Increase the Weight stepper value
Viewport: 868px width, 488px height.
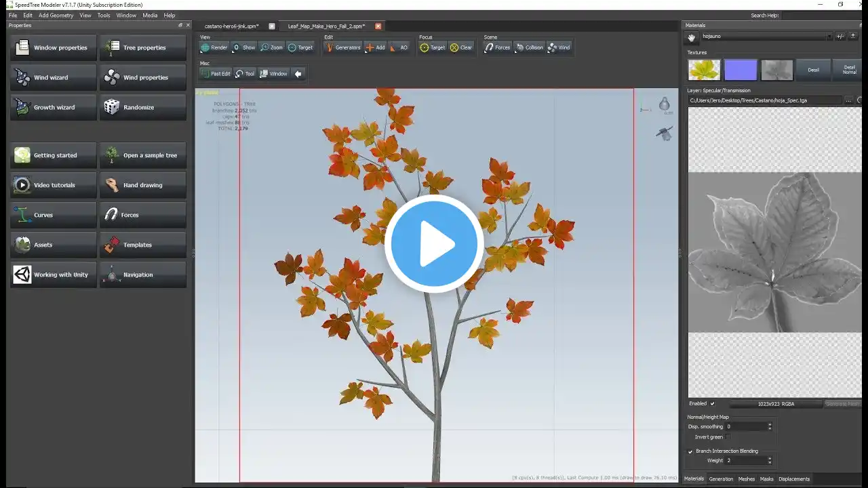(x=770, y=458)
